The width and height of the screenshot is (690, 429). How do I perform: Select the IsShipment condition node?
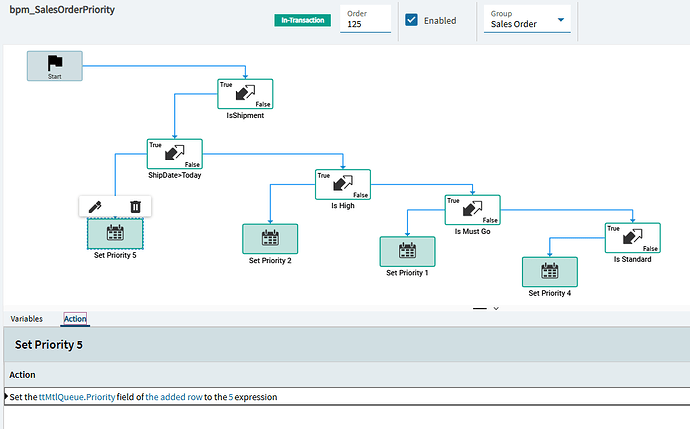click(x=245, y=94)
